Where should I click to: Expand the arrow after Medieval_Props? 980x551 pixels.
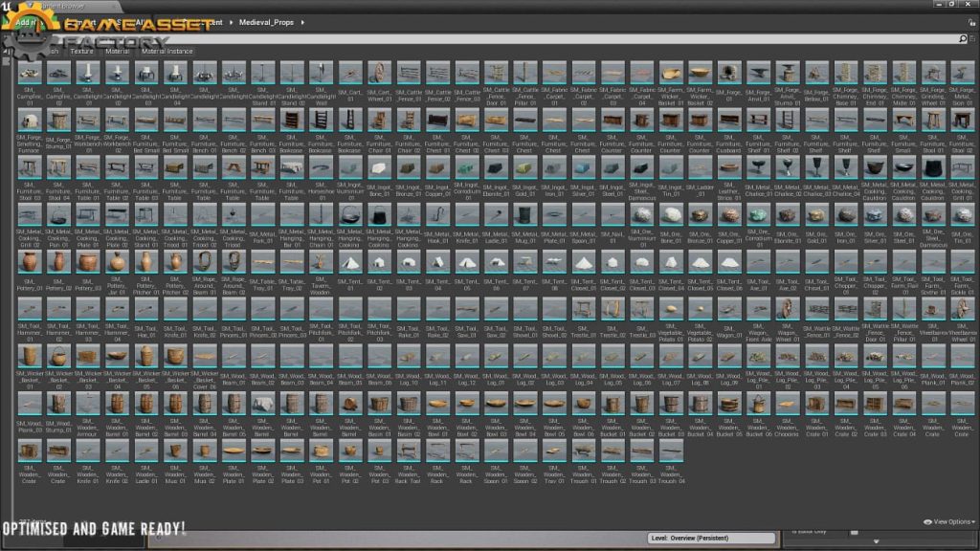coord(303,23)
